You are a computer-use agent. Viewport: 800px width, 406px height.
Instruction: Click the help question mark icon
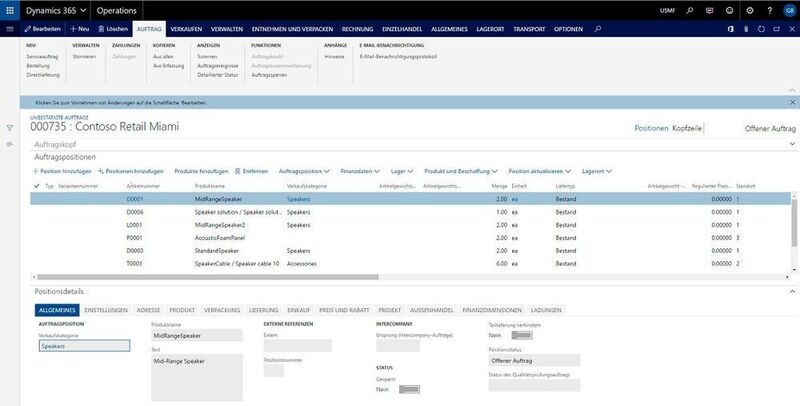tap(767, 9)
